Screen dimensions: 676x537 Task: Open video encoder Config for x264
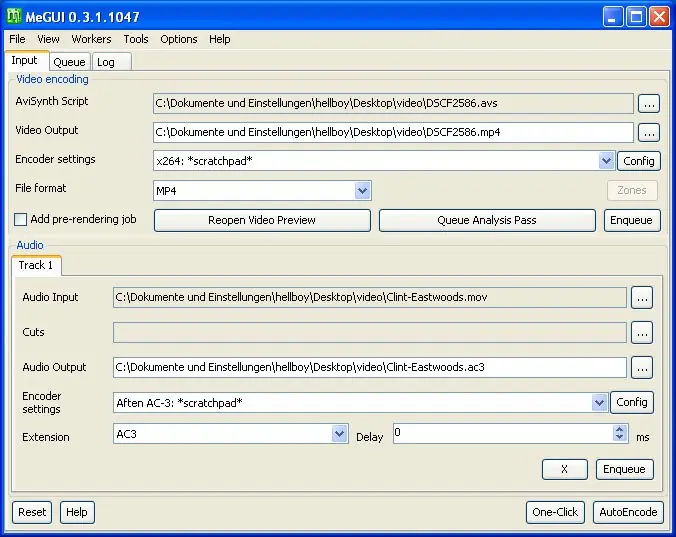[x=638, y=161]
